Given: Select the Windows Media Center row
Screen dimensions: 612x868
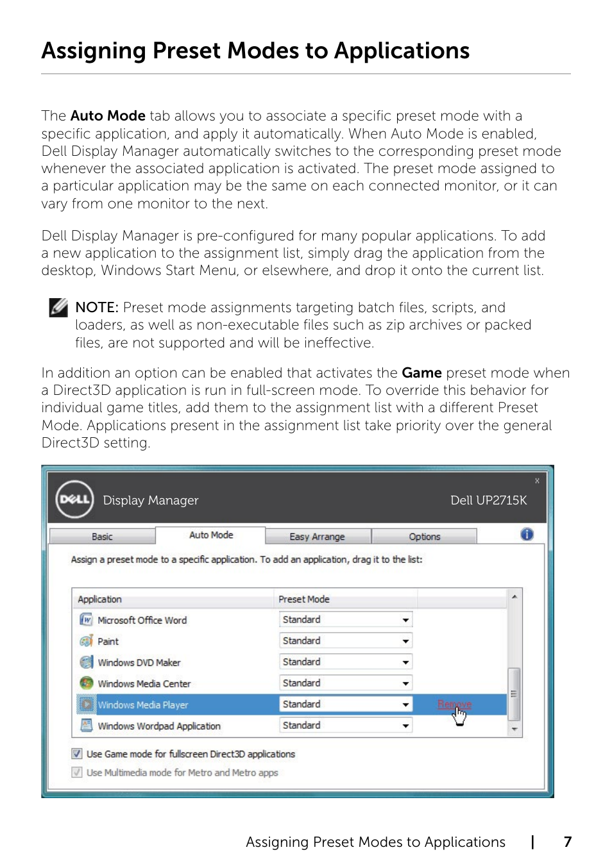Looking at the screenshot, I should [x=290, y=683].
